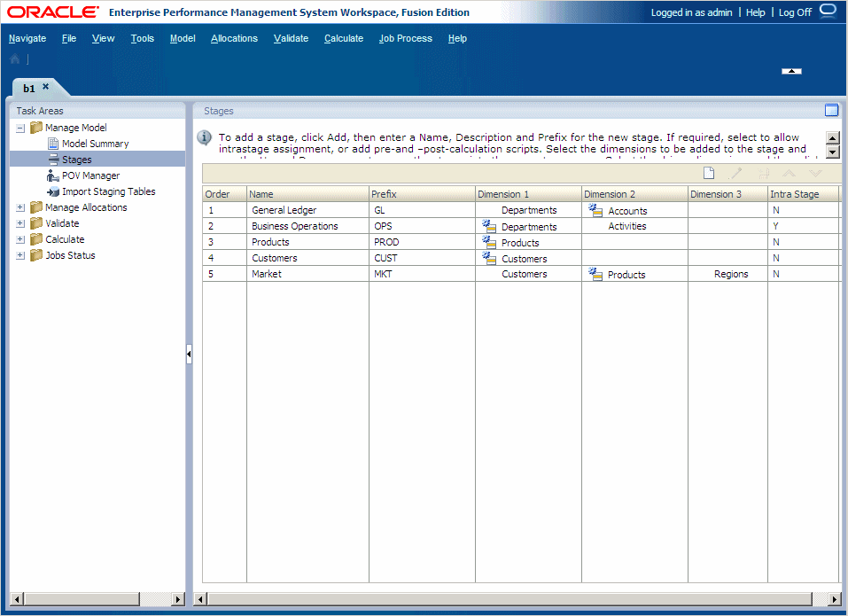
Task: Collapse the Manage Model tree node
Action: 19,127
